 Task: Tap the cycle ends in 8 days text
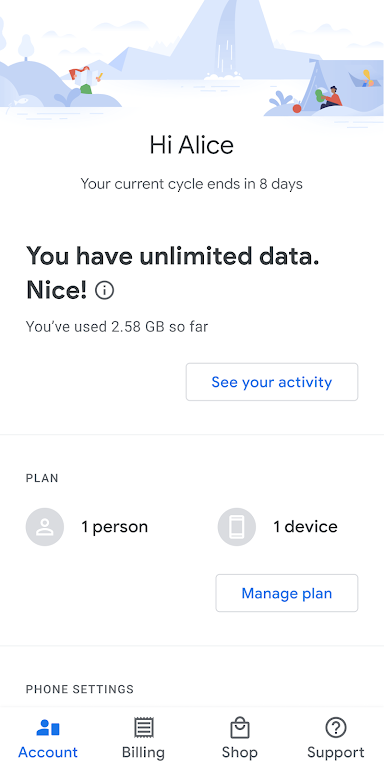(x=192, y=184)
